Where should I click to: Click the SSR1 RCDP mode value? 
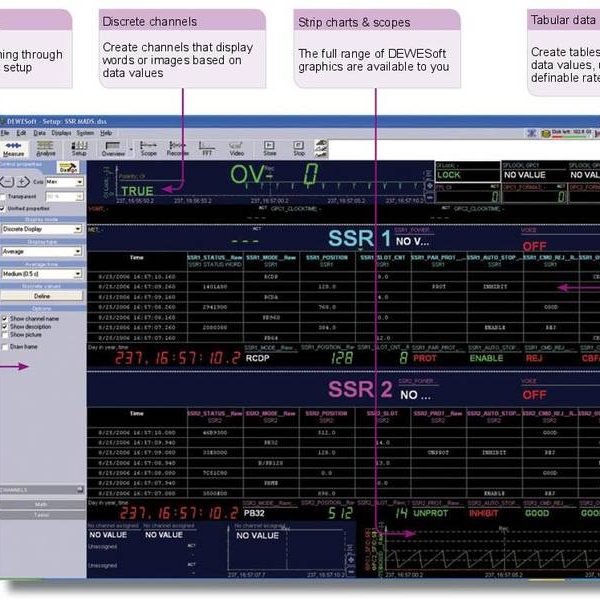click(257, 358)
